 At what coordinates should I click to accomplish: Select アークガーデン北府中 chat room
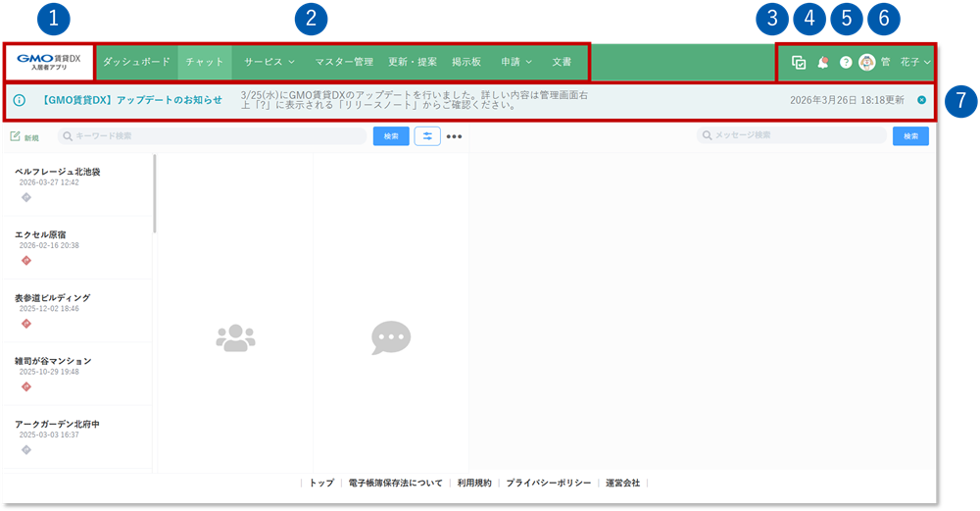(x=76, y=437)
